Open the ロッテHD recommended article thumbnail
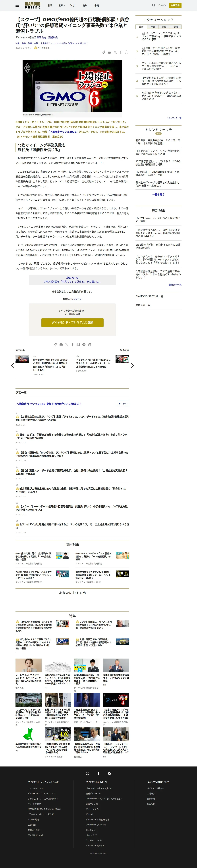 (x=29, y=700)
